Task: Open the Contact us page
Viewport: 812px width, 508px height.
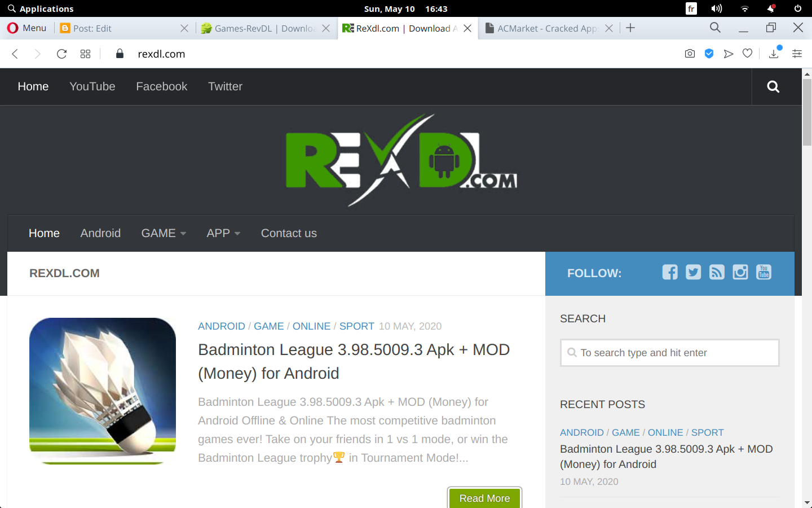Action: tap(289, 233)
